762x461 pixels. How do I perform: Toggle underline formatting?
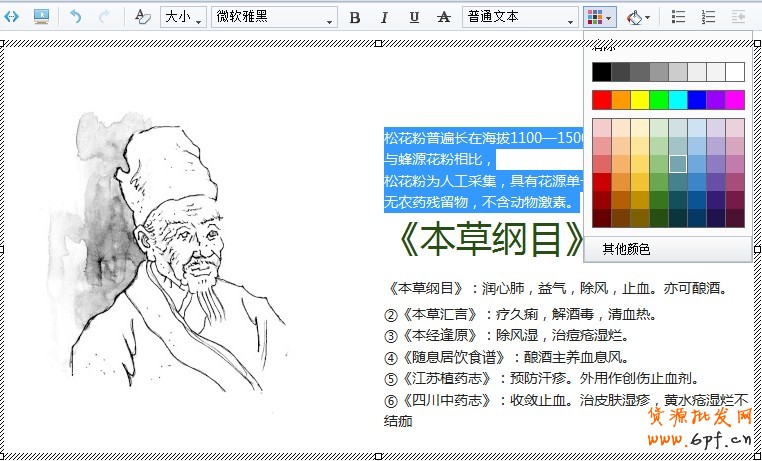click(414, 17)
